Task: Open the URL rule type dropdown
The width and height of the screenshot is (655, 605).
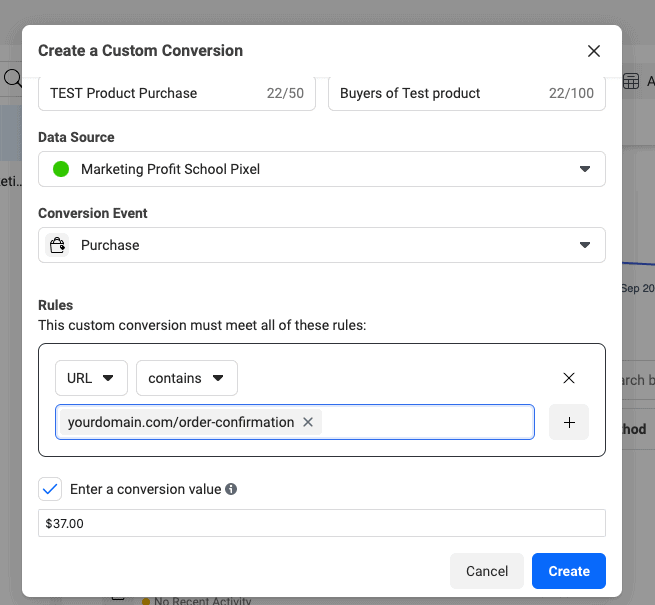Action: click(x=91, y=378)
